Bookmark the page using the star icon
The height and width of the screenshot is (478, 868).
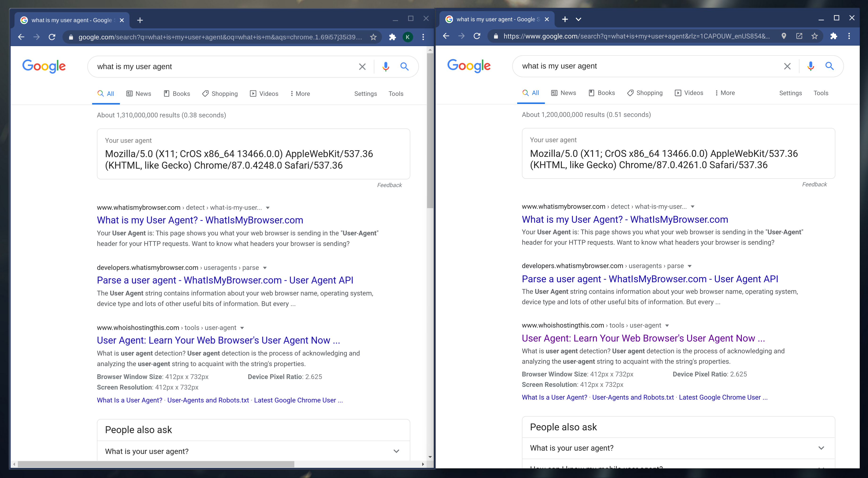(x=373, y=37)
